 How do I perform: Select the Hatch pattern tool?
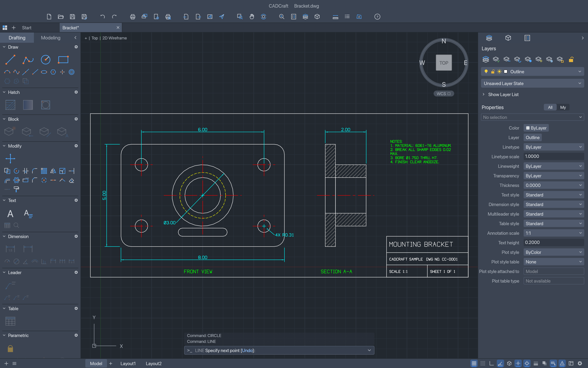(10, 105)
